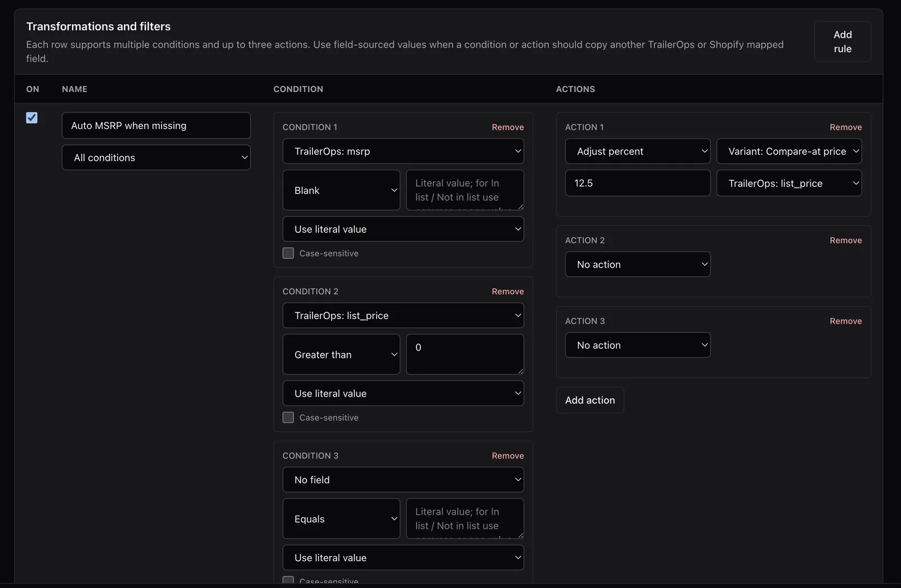Open the Greater than operator dropdown
The height and width of the screenshot is (588, 901).
(341, 354)
